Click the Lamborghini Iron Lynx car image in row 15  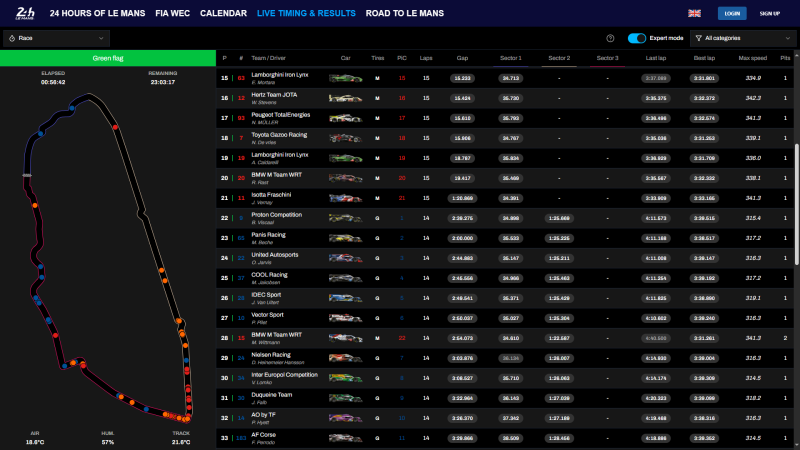point(345,79)
